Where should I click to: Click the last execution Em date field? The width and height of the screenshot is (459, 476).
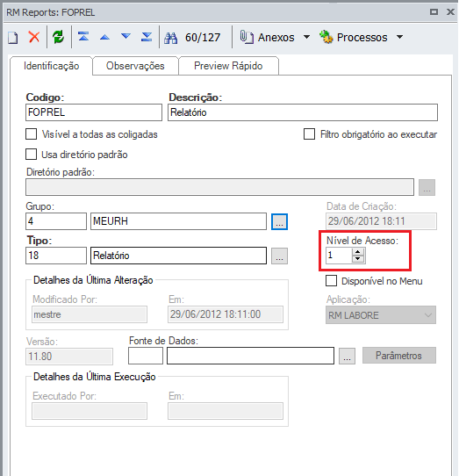click(226, 411)
